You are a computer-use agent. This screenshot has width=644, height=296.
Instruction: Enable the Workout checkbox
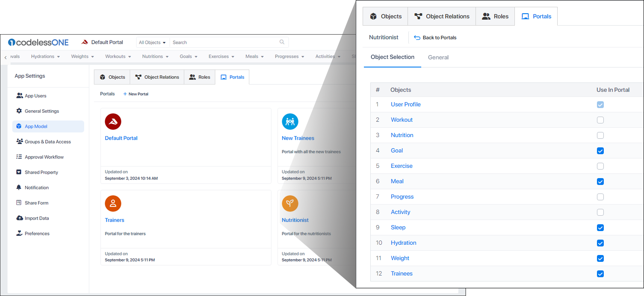tap(600, 120)
